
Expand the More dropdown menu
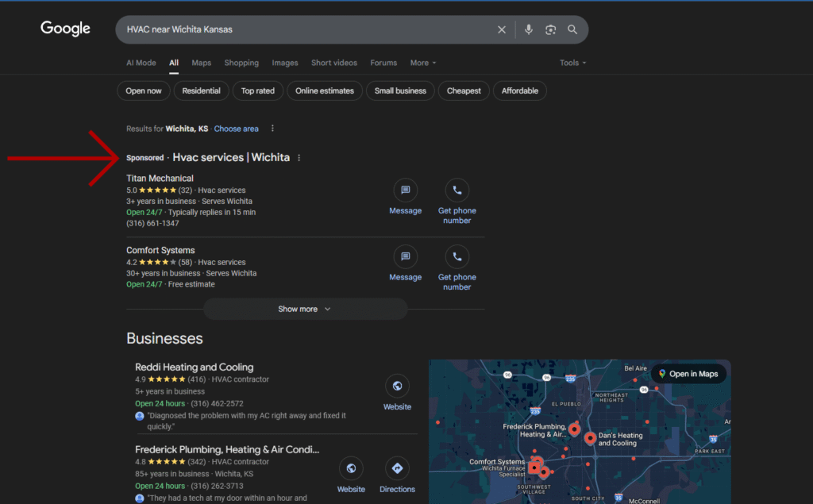point(423,63)
